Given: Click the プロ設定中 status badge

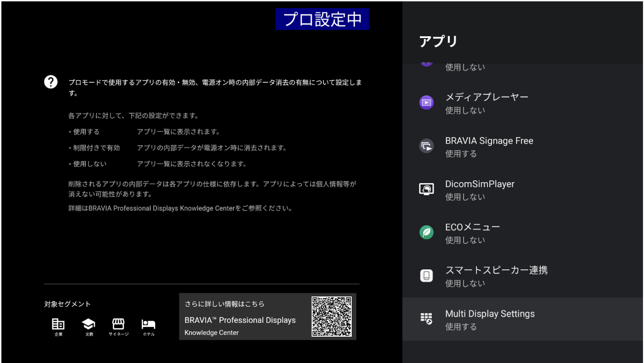Looking at the screenshot, I should 322,20.
